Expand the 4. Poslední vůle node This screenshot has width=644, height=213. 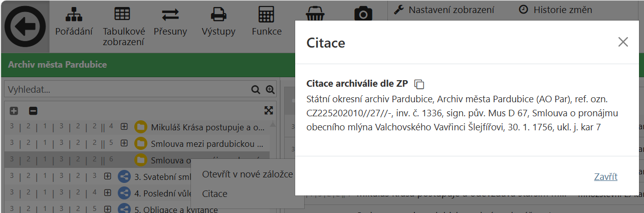click(x=107, y=193)
